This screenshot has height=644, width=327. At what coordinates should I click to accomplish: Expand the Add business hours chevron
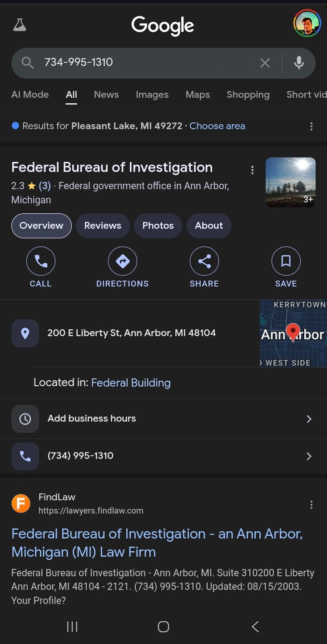click(x=309, y=419)
